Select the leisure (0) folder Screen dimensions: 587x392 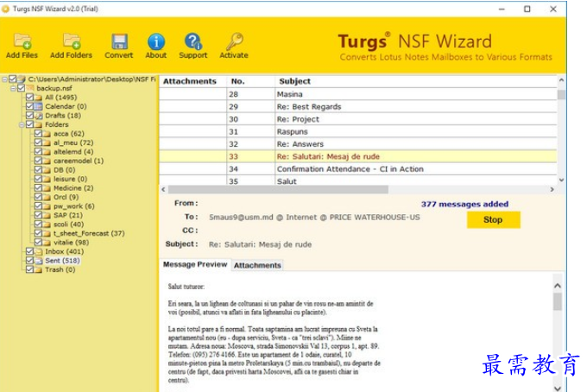pyautogui.click(x=71, y=179)
